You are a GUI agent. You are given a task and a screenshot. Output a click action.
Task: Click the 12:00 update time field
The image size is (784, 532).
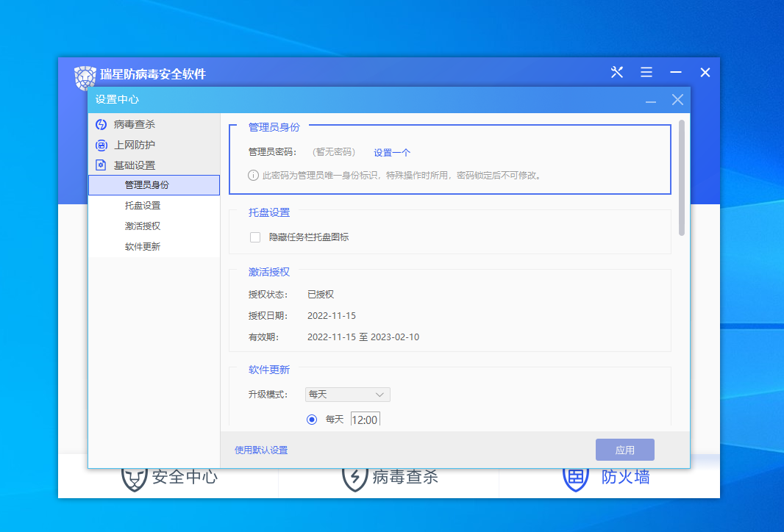tap(365, 419)
